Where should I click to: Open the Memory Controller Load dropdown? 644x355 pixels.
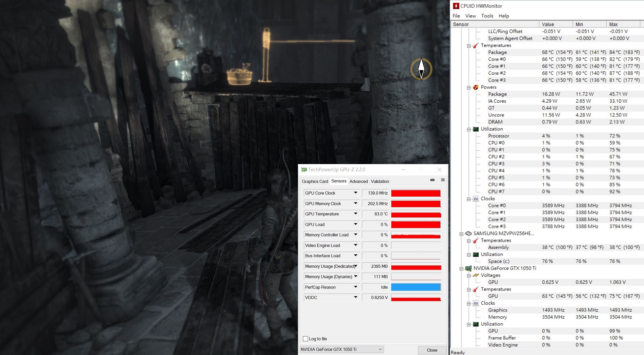pyautogui.click(x=356, y=235)
